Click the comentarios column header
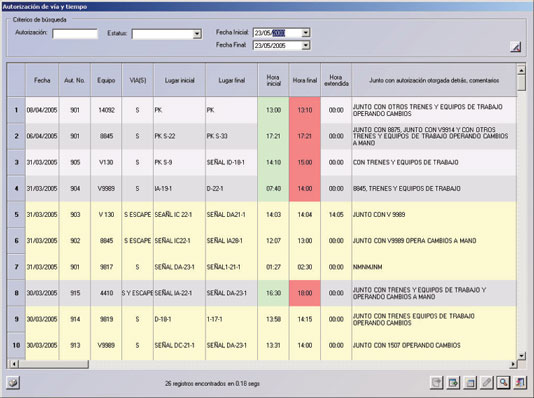Screen dimensions: 534x398 pyautogui.click(x=434, y=80)
